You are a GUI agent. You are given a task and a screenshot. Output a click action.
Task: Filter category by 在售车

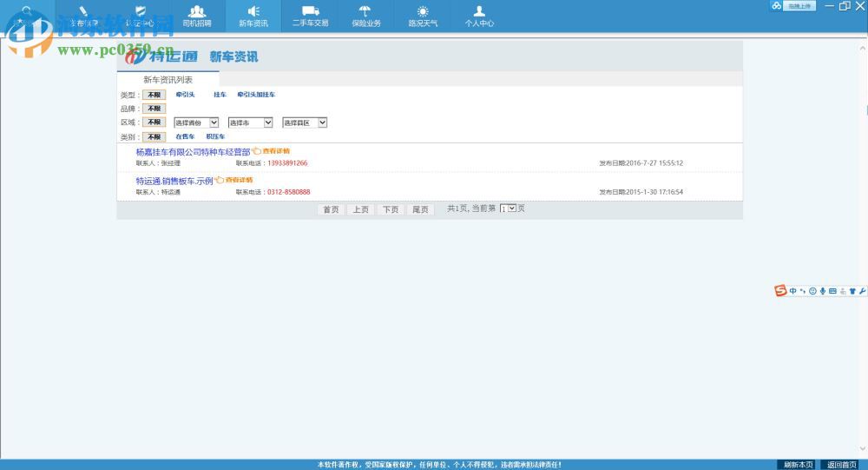tap(185, 136)
